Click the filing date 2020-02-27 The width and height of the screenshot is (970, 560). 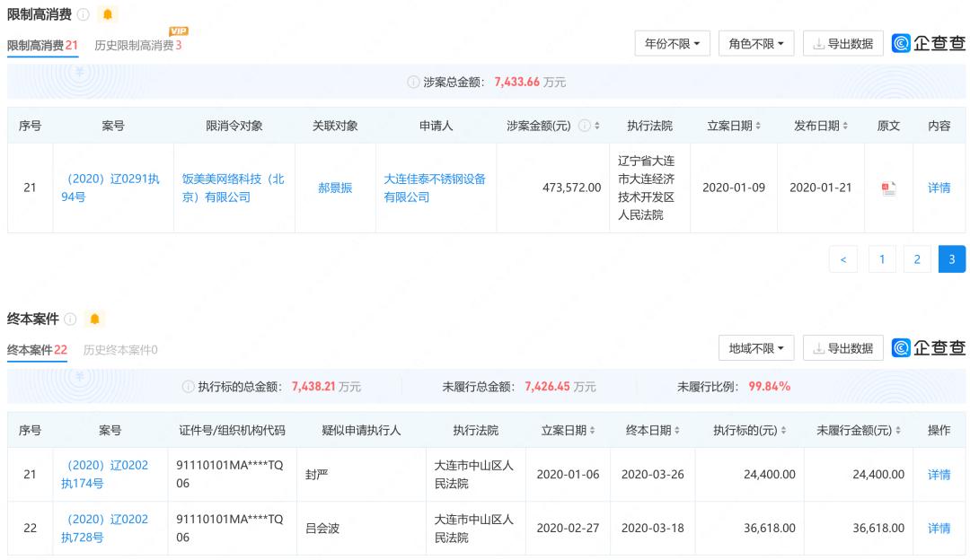[568, 529]
